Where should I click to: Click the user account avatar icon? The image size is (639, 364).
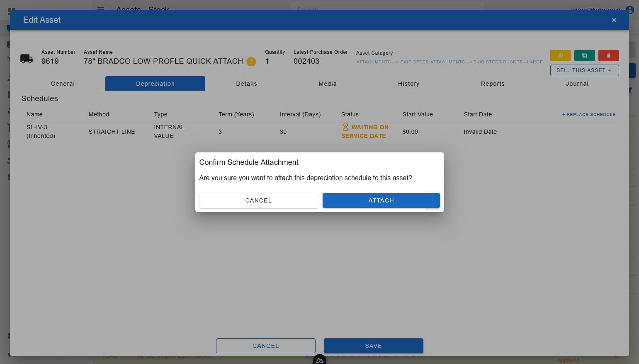click(x=630, y=10)
